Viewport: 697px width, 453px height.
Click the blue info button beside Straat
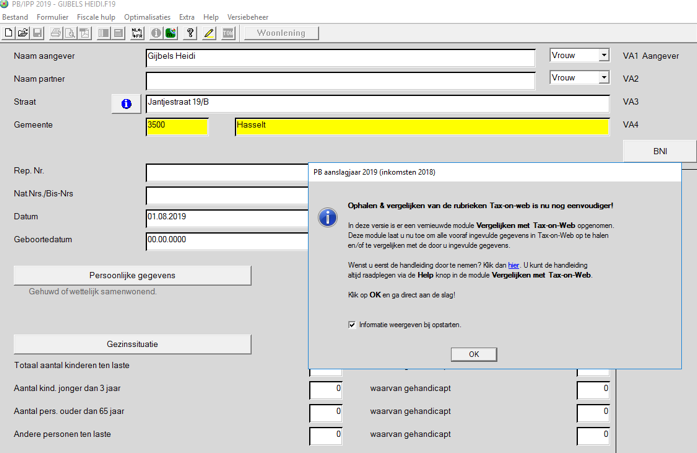(x=126, y=104)
